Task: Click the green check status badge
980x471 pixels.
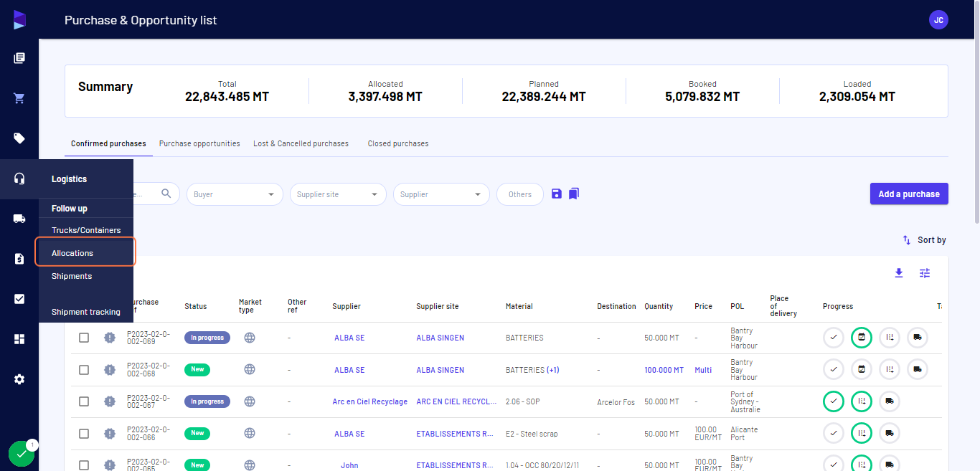Action: (22, 454)
